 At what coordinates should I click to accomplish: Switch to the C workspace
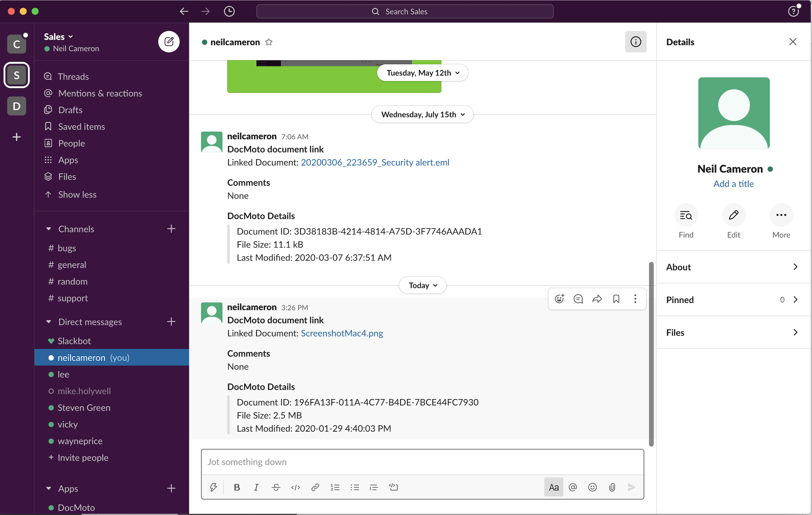17,44
